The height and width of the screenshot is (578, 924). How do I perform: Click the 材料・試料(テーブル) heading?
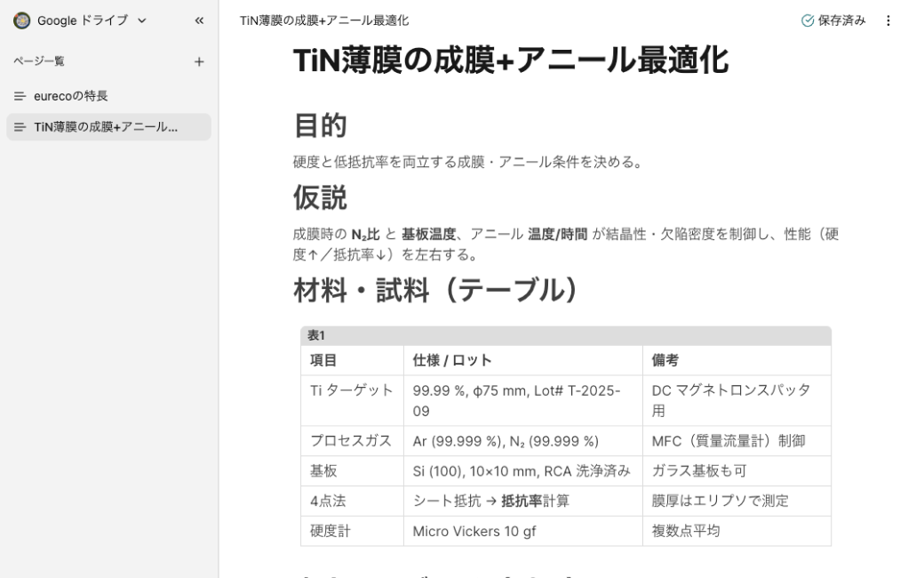tap(435, 291)
